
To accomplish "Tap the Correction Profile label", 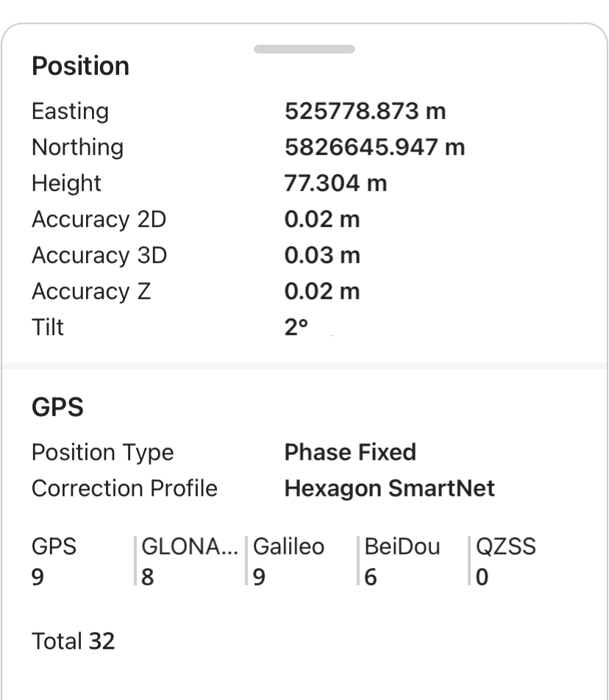I will (124, 488).
